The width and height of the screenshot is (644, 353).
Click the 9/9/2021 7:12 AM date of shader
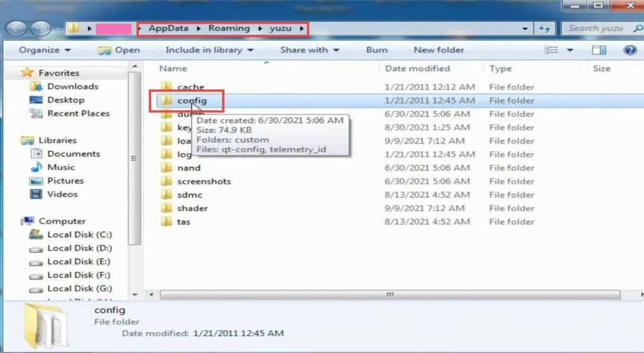(x=425, y=209)
